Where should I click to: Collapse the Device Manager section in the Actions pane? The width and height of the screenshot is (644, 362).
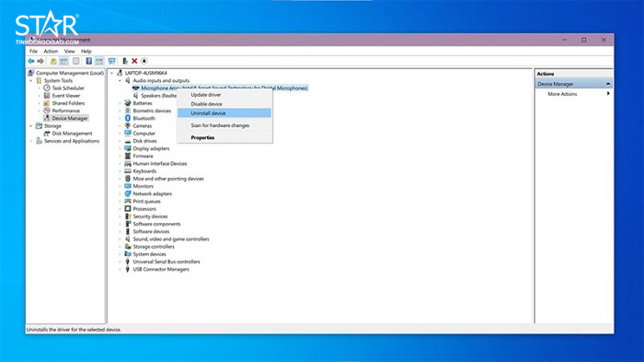point(608,84)
